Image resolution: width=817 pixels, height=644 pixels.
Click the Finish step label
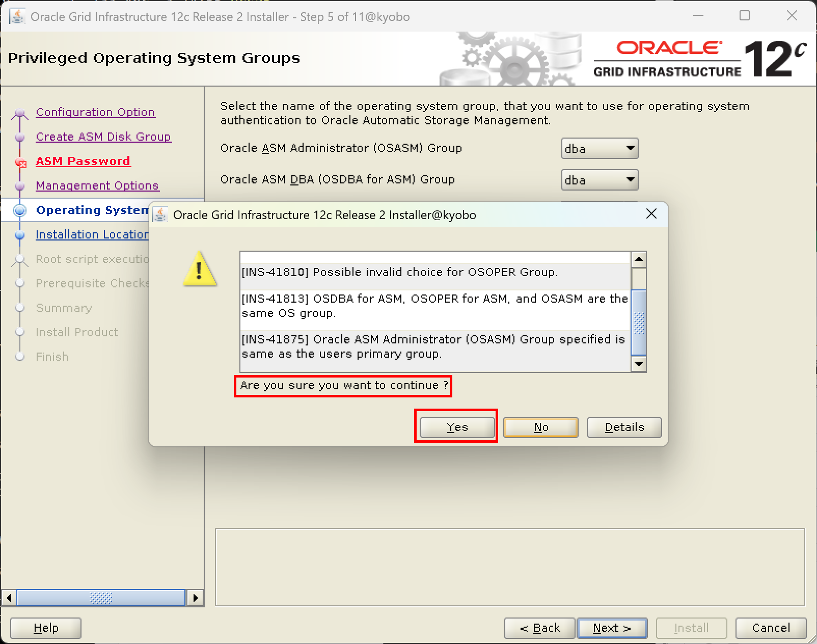(x=52, y=357)
